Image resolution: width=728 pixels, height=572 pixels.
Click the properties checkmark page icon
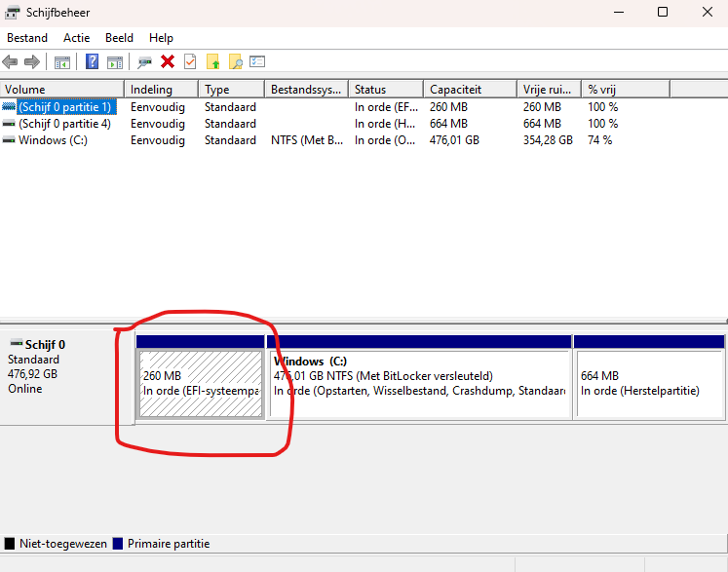pyautogui.click(x=190, y=62)
